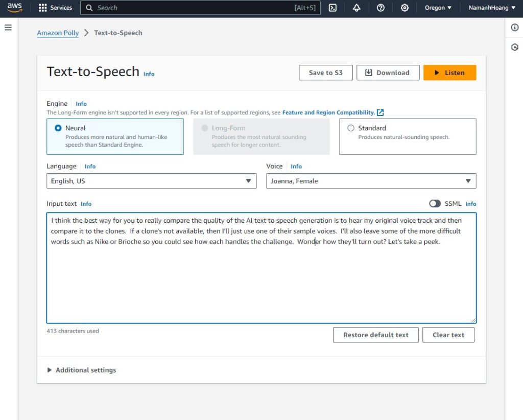Click the Download button
Image resolution: width=523 pixels, height=420 pixels.
(x=388, y=73)
